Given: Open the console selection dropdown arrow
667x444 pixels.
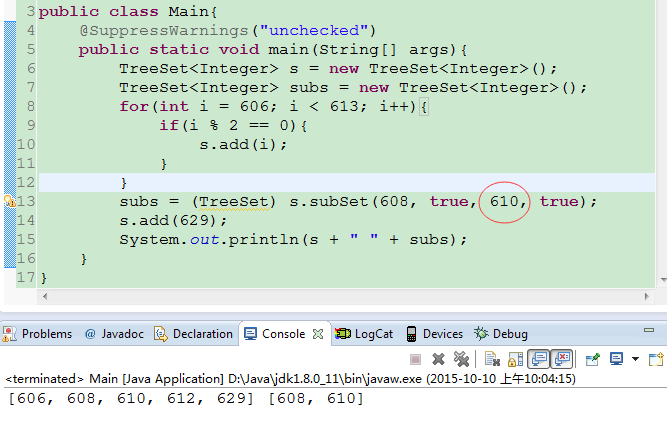Looking at the screenshot, I should (635, 359).
